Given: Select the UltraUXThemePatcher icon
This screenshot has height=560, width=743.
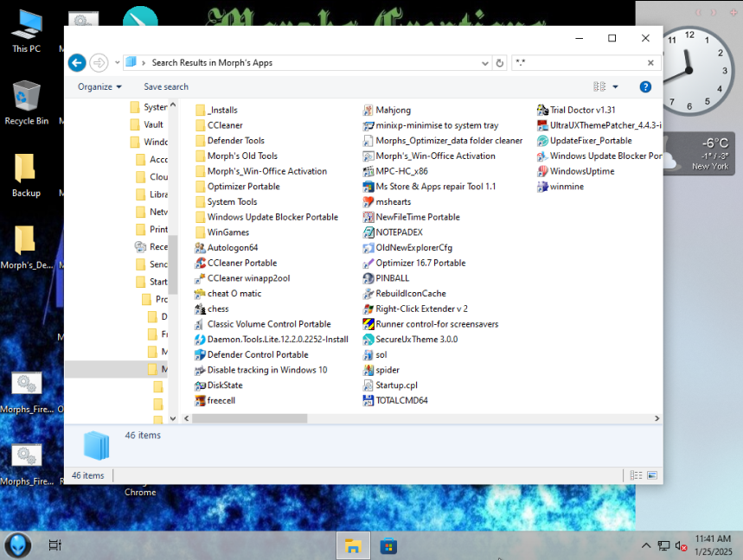Looking at the screenshot, I should click(542, 125).
